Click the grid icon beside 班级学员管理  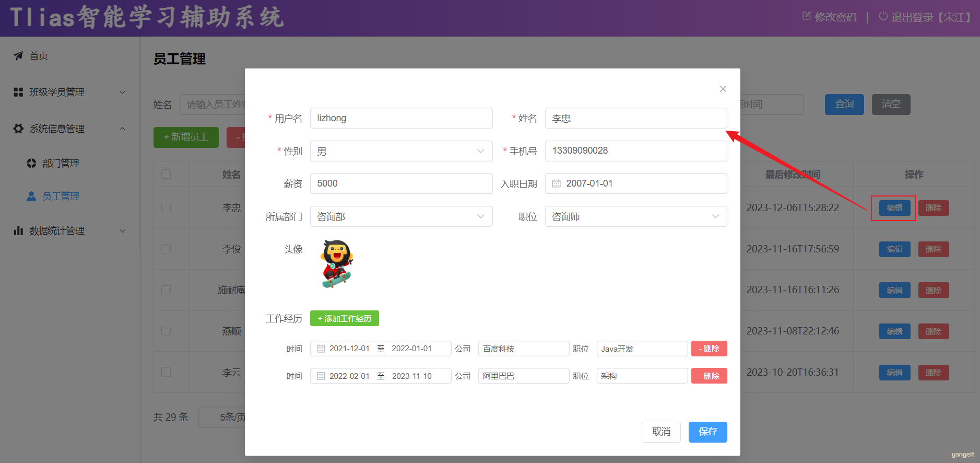click(x=18, y=92)
